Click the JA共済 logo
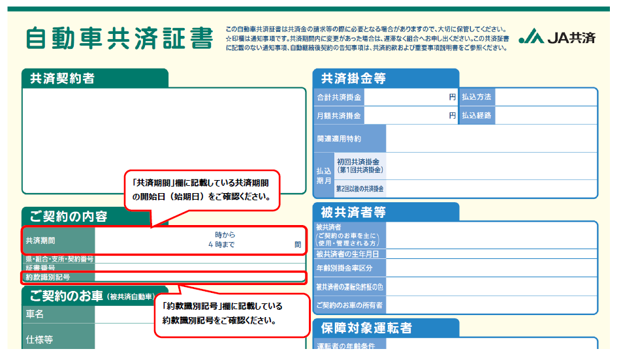The width and height of the screenshot is (621, 364). (557, 37)
